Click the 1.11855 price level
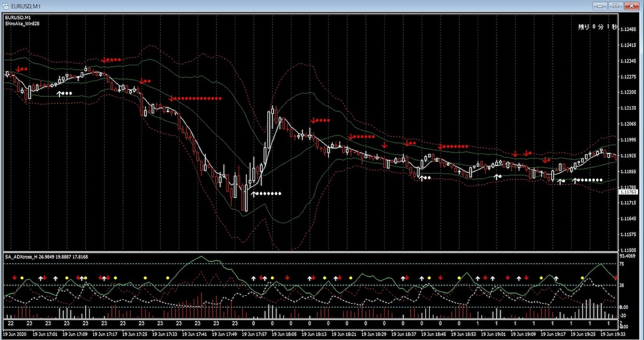644x340 pixels. [x=629, y=172]
